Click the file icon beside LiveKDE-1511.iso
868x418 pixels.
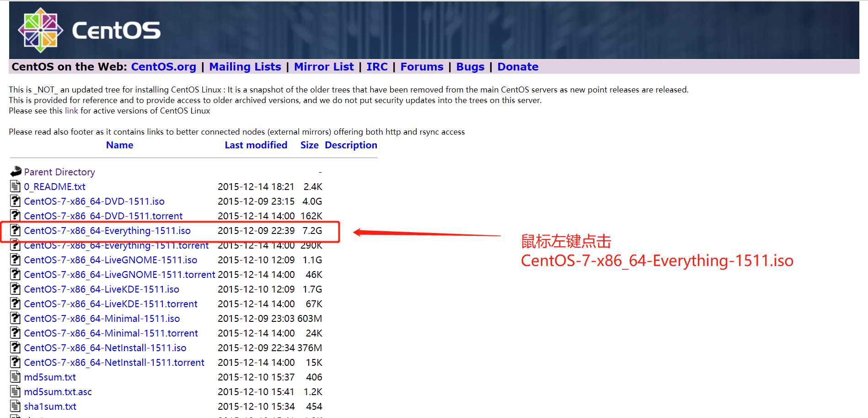[16, 289]
